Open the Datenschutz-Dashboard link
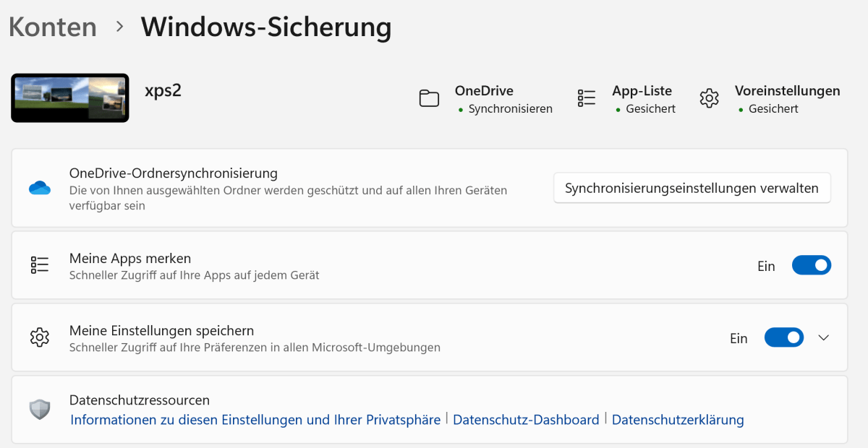The image size is (868, 448). pos(526,420)
